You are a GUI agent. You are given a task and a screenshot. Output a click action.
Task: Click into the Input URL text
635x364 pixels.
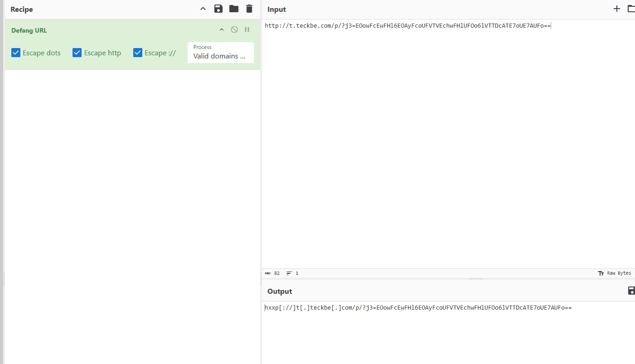[407, 26]
